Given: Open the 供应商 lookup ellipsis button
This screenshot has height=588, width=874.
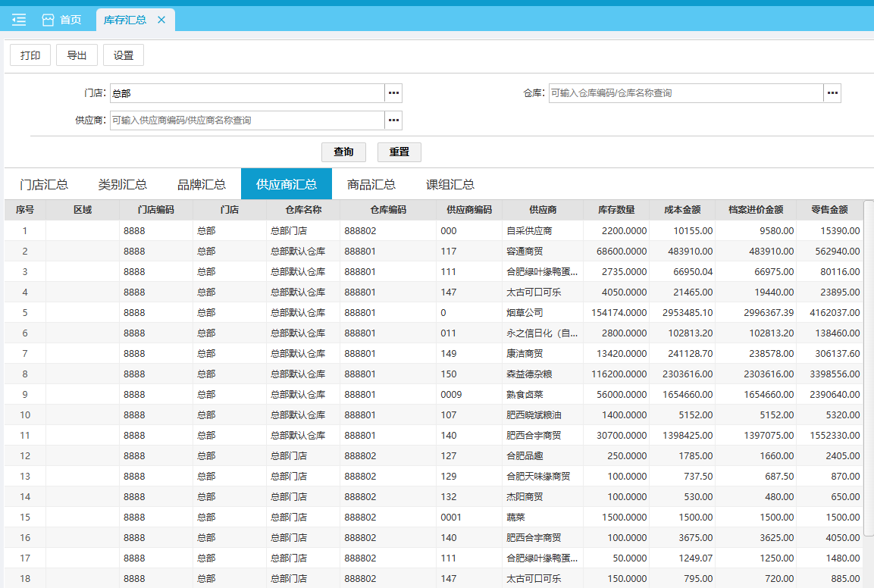Looking at the screenshot, I should 393,120.
